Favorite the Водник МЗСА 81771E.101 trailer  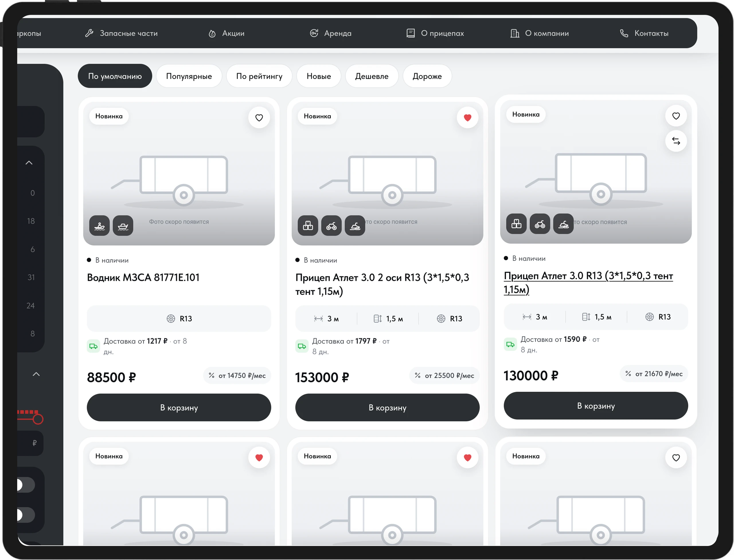[259, 118]
